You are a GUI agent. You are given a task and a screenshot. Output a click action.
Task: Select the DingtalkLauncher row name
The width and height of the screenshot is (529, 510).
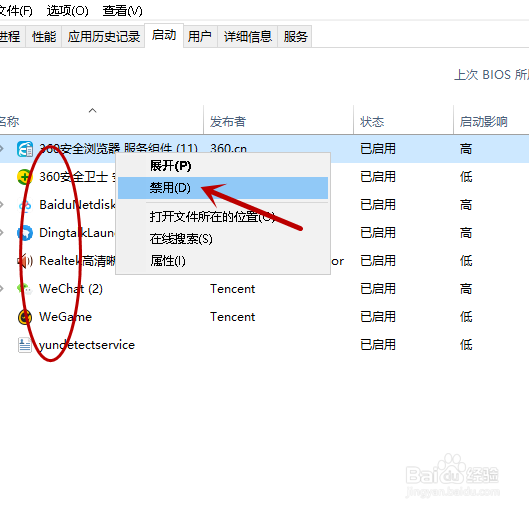77,233
